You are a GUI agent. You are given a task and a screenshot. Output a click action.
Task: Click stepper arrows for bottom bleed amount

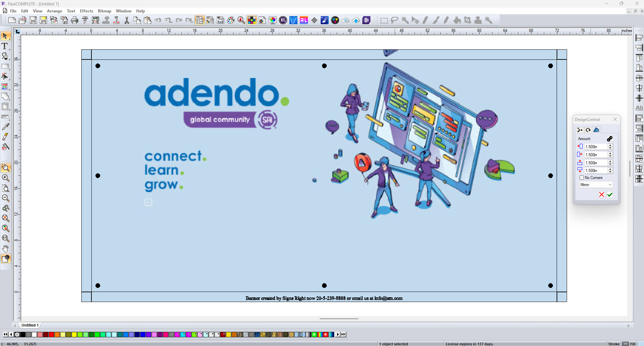coord(610,171)
